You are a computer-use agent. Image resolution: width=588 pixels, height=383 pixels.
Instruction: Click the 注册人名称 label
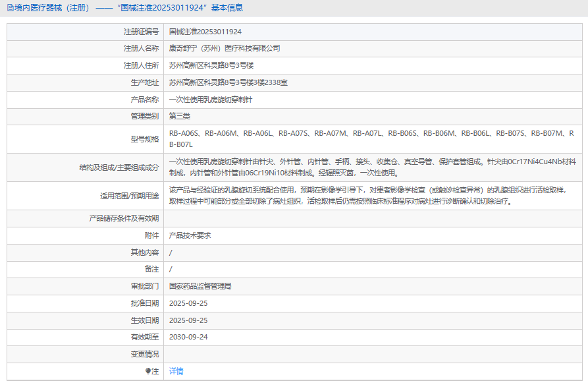point(142,48)
